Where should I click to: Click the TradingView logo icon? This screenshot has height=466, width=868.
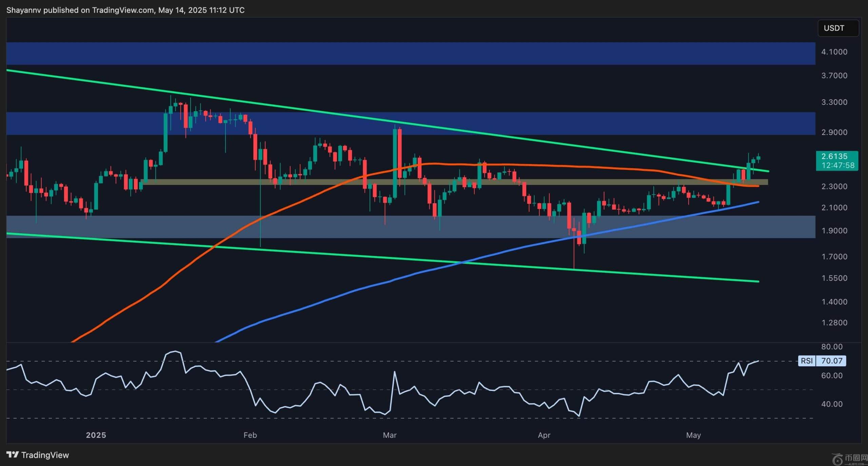point(13,455)
